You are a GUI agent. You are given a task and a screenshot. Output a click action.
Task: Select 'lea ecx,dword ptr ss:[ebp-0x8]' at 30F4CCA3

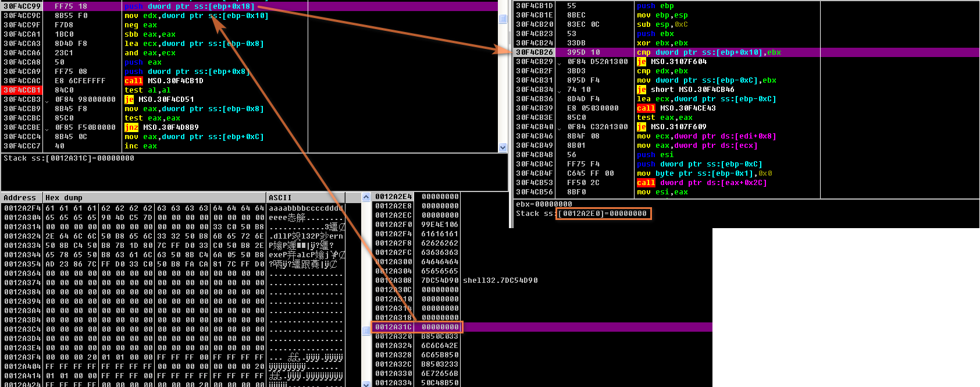coord(194,44)
